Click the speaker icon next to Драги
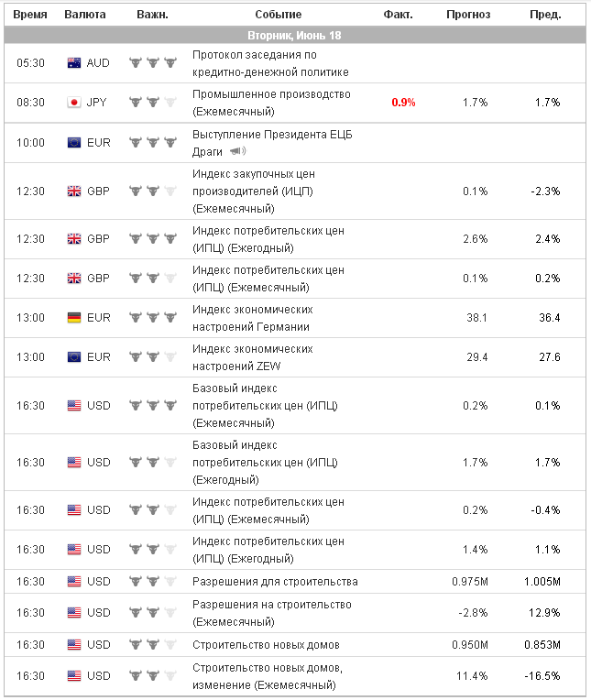The width and height of the screenshot is (591, 700). [x=238, y=150]
